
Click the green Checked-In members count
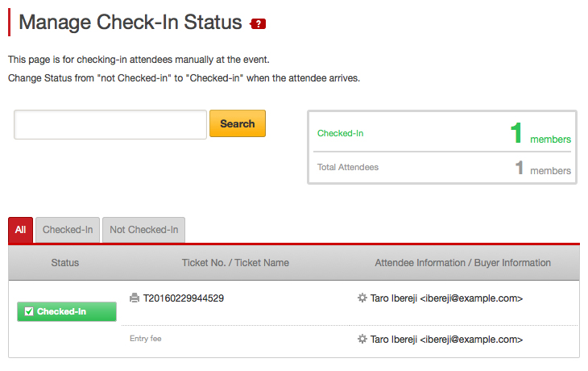(540, 133)
